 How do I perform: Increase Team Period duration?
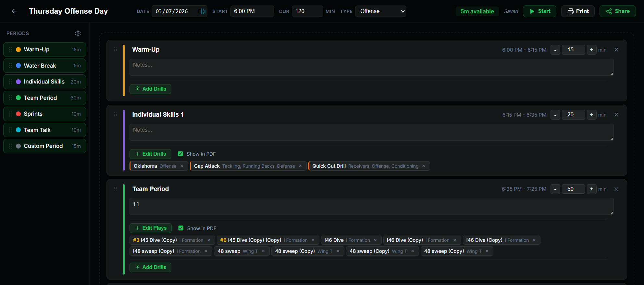(591, 189)
